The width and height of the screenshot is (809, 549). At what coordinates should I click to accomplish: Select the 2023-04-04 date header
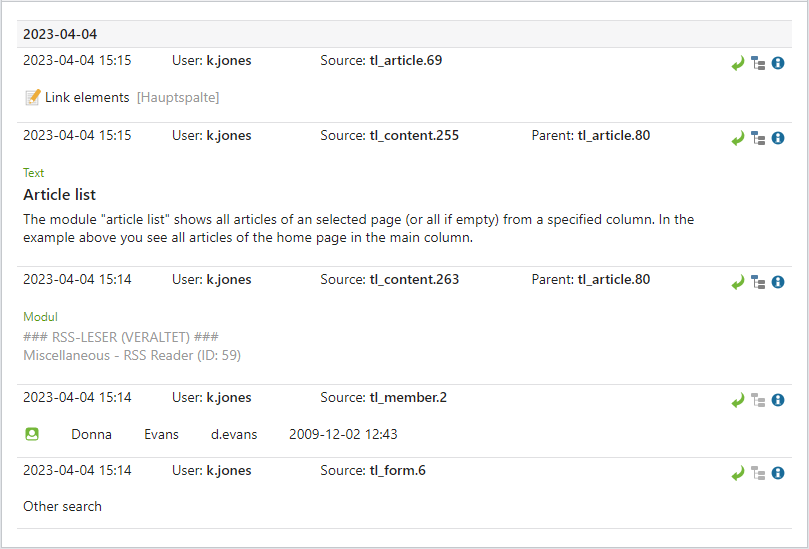click(404, 34)
